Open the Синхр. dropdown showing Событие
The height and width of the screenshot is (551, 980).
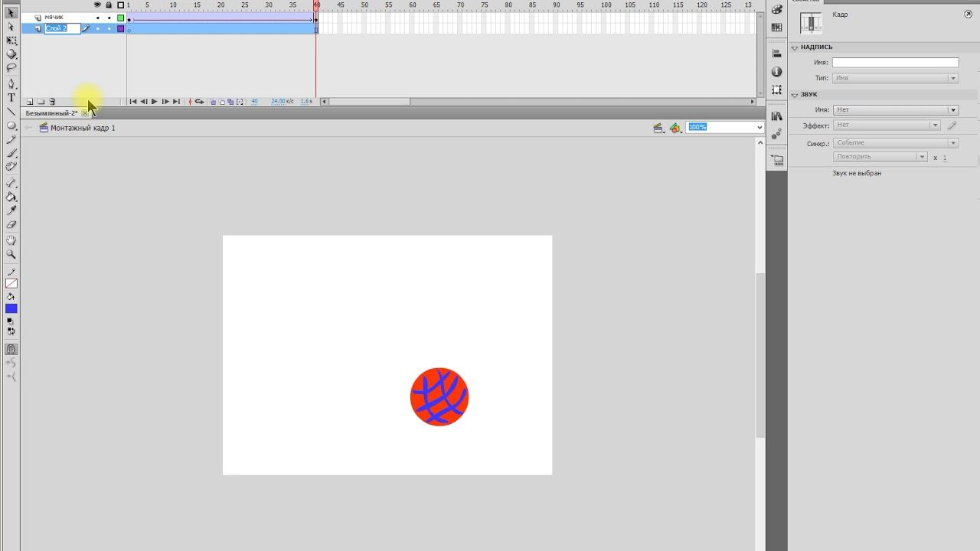pos(896,143)
